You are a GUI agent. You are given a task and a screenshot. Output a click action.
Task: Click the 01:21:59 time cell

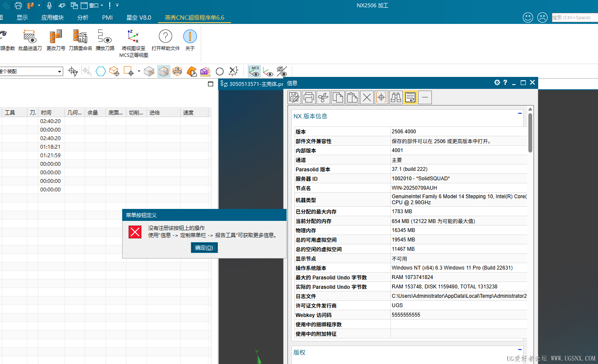[50, 155]
